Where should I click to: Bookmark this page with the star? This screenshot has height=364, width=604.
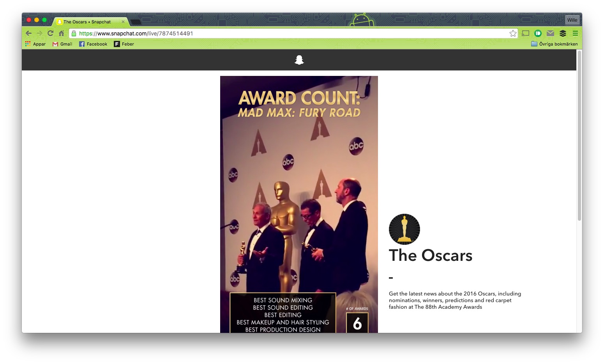point(513,33)
